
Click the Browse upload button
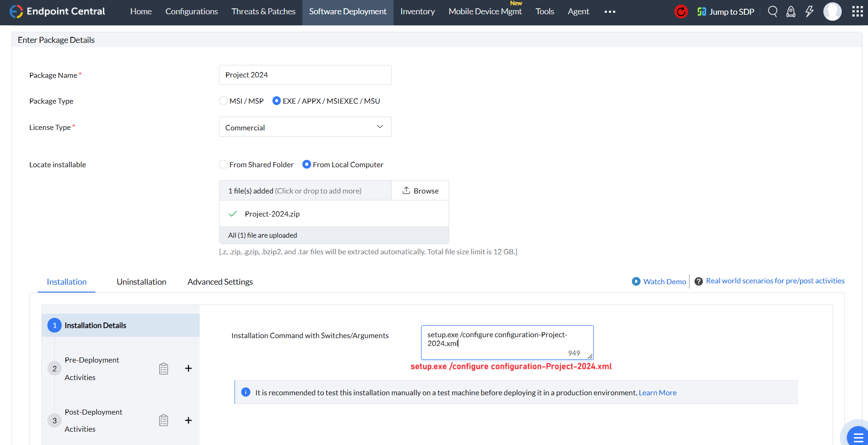[420, 191]
